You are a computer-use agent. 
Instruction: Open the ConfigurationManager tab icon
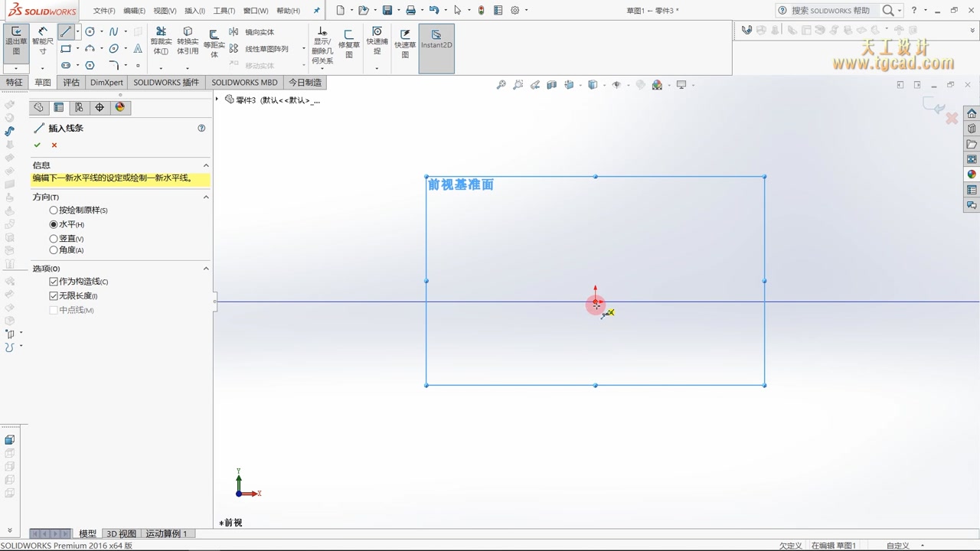coord(79,107)
